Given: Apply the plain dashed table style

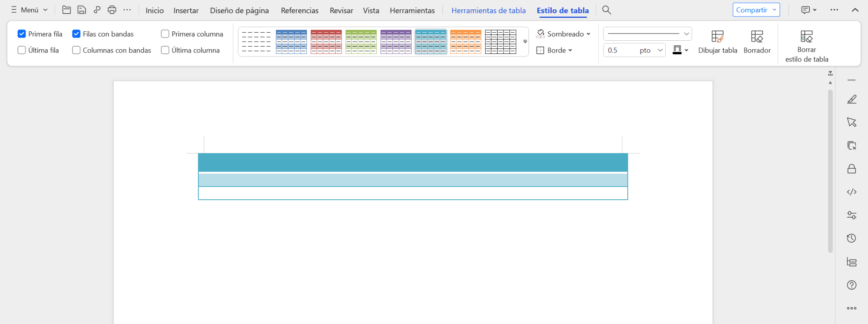Looking at the screenshot, I should pyautogui.click(x=256, y=42).
